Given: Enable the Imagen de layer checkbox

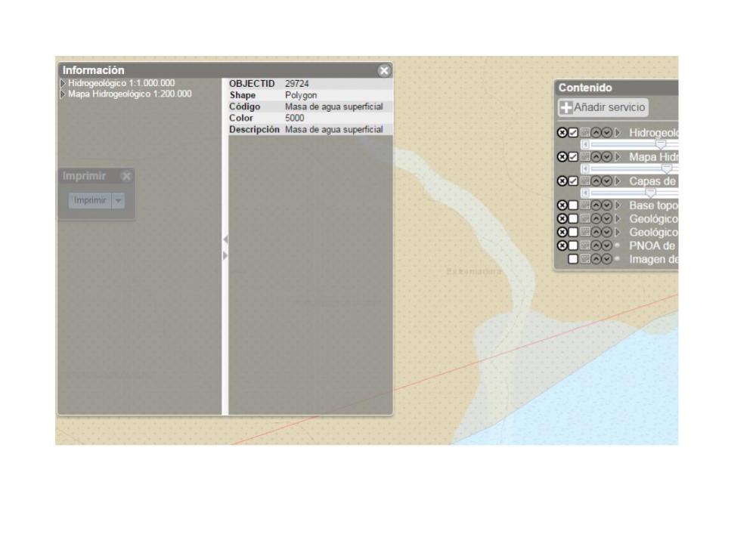Looking at the screenshot, I should pos(573,259).
